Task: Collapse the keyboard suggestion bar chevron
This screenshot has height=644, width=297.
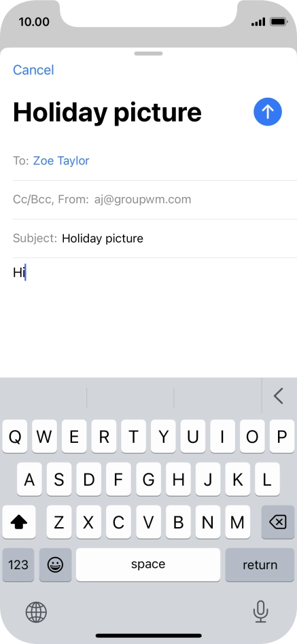Action: coord(279,396)
